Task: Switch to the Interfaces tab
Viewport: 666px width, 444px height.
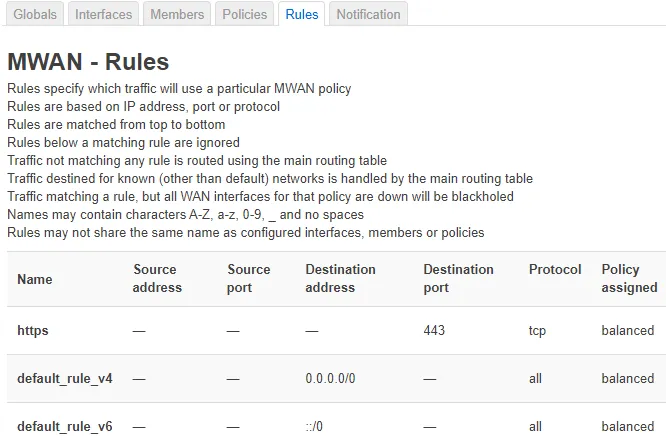Action: pyautogui.click(x=103, y=14)
